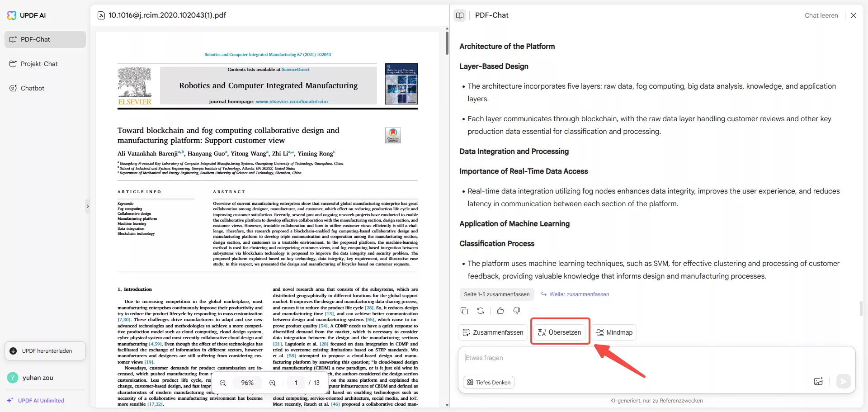Click the Chatbot icon in sidebar
The image size is (868, 412).
pyautogui.click(x=13, y=88)
